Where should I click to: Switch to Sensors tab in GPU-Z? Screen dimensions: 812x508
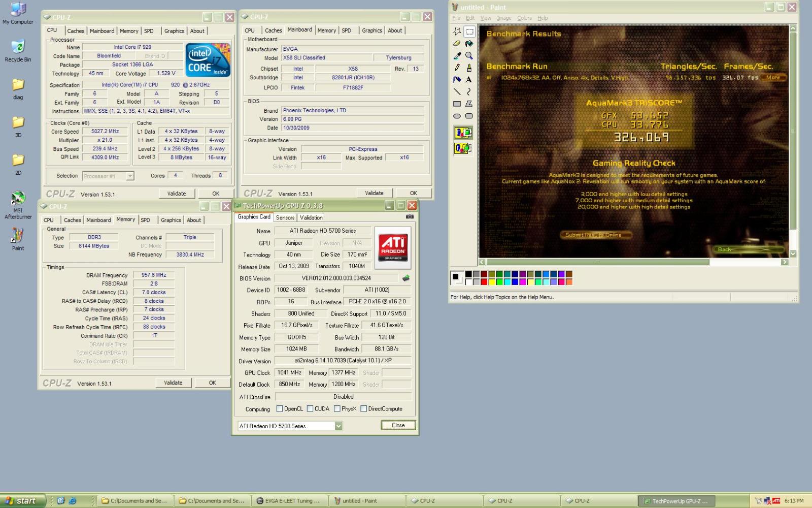285,217
